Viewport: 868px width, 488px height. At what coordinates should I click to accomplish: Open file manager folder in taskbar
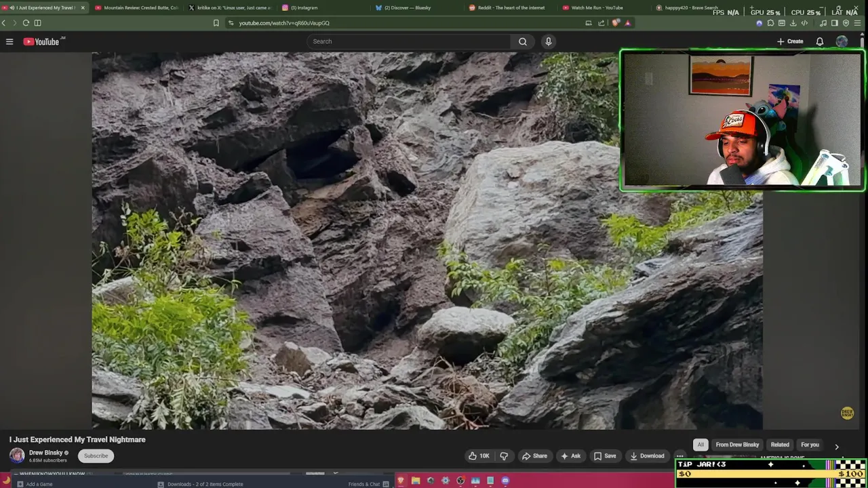[416, 481]
